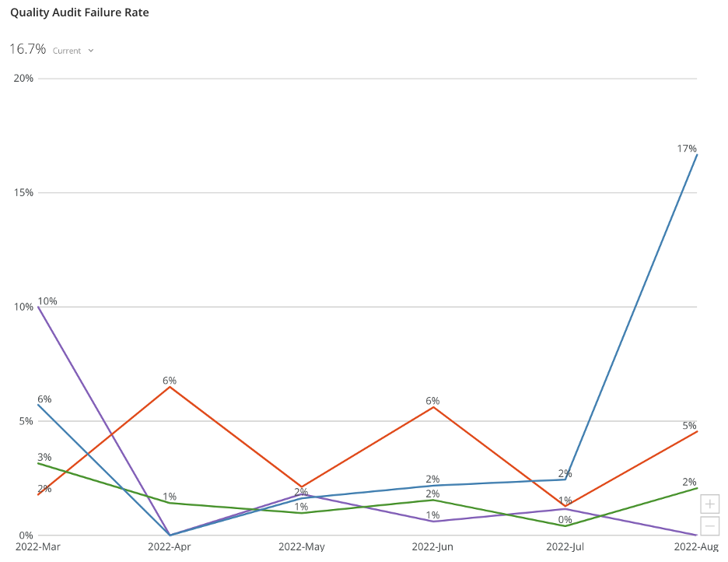The image size is (728, 562).
Task: Click the orange line's 5% point in August
Action: click(x=696, y=431)
